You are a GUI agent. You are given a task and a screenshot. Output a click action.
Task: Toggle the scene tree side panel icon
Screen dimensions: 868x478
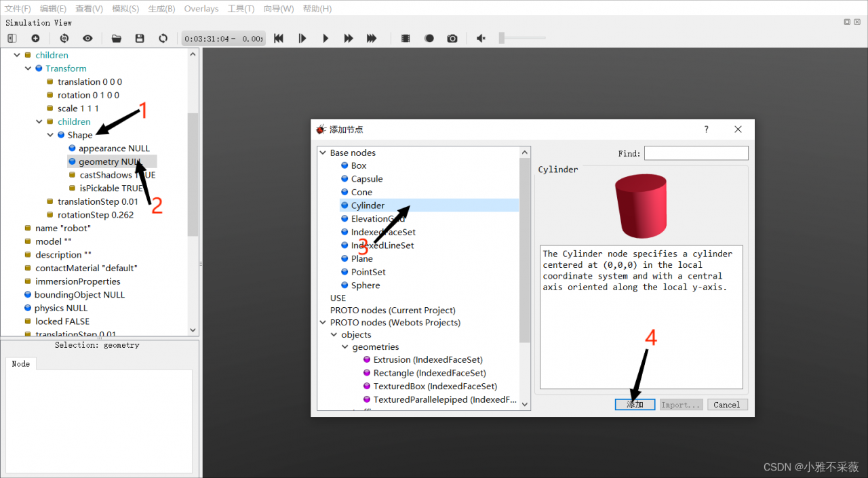pyautogui.click(x=12, y=39)
